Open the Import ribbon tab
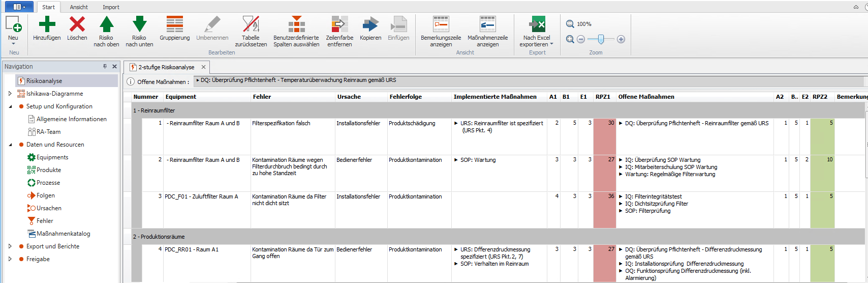The width and height of the screenshot is (868, 283). 111,7
